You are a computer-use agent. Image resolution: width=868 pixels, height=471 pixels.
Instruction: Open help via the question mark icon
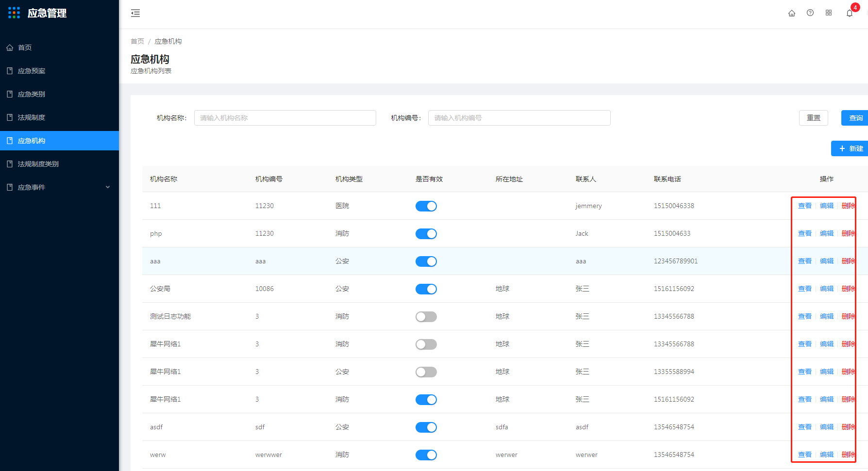pos(810,13)
